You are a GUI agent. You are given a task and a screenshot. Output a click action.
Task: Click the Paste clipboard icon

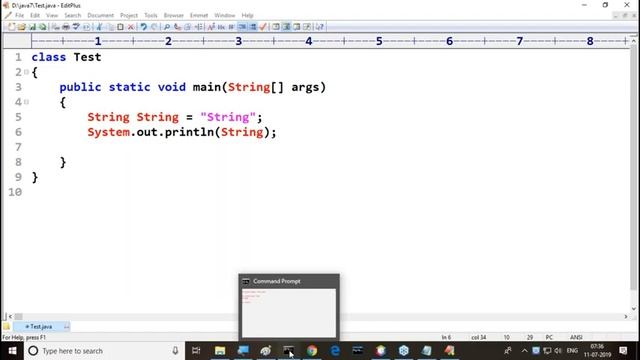coord(120,27)
